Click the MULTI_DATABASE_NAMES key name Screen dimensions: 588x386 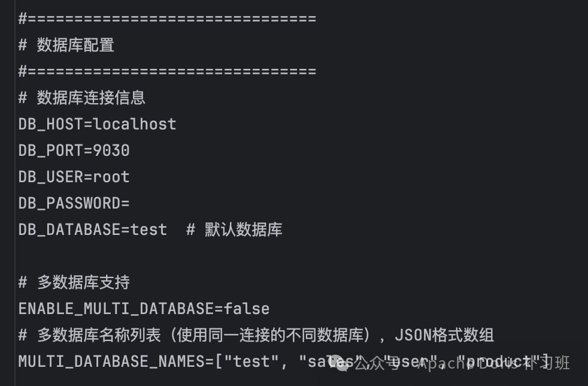pos(111,361)
